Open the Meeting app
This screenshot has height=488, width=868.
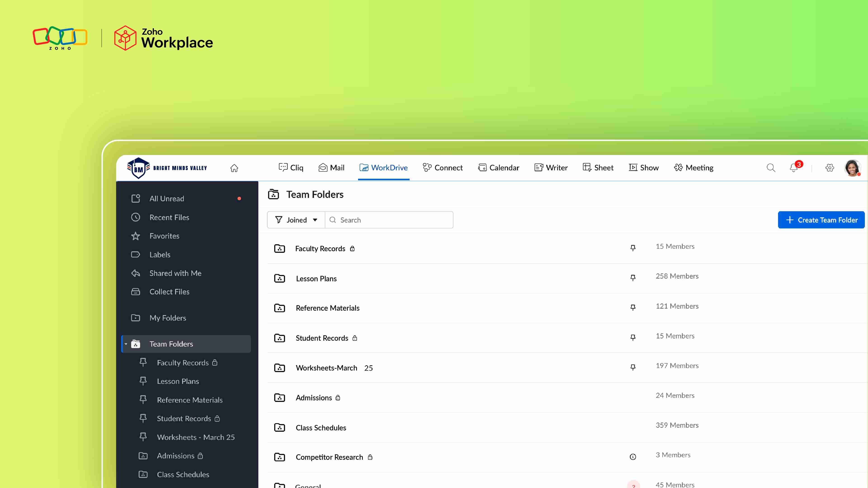693,168
